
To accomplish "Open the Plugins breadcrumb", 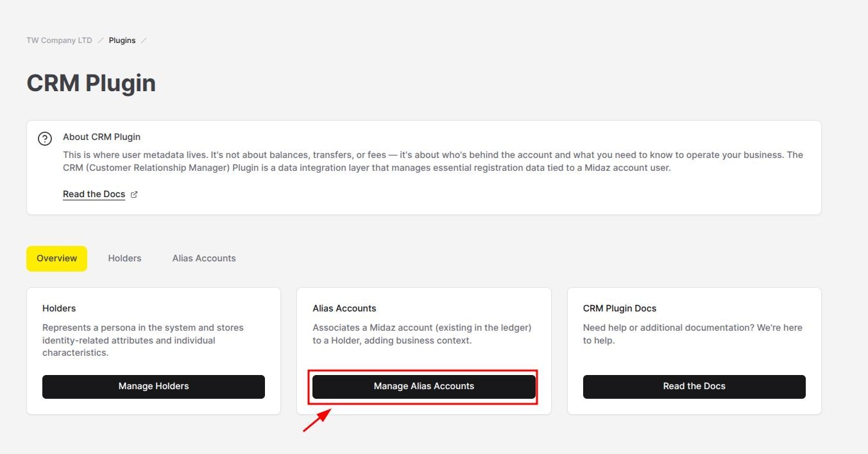I will click(x=122, y=40).
